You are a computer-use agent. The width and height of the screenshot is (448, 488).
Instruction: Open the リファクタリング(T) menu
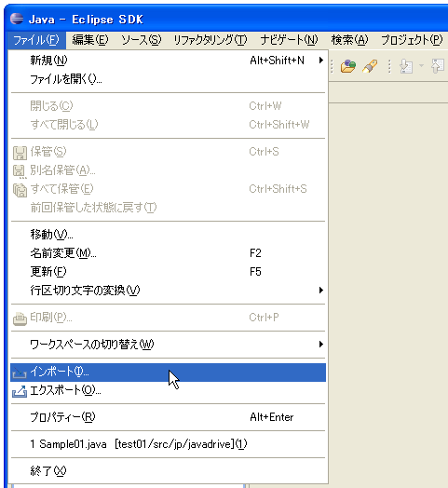coord(210,40)
